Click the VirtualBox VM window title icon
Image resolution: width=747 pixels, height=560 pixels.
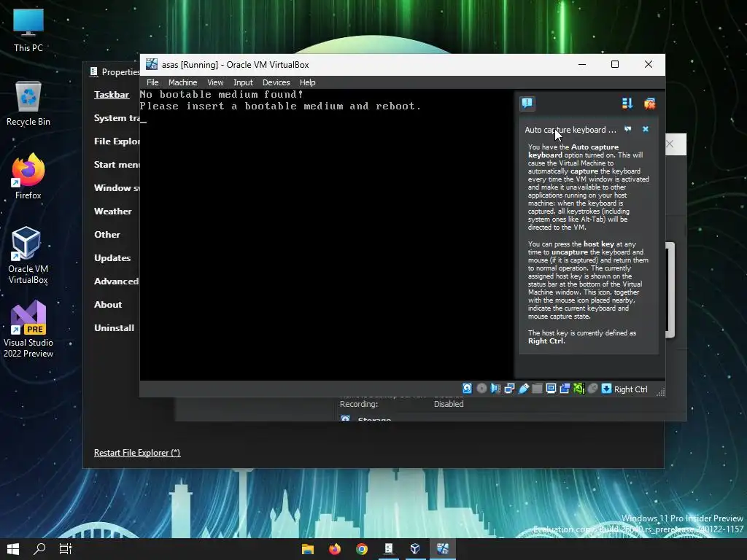[x=152, y=64]
